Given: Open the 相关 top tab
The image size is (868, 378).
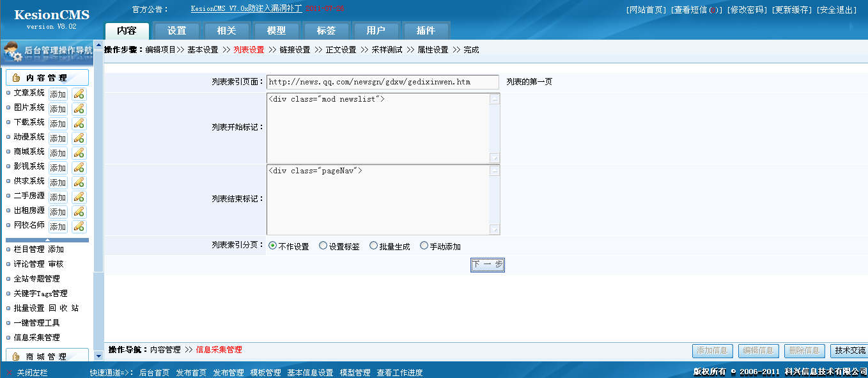Looking at the screenshot, I should (227, 31).
